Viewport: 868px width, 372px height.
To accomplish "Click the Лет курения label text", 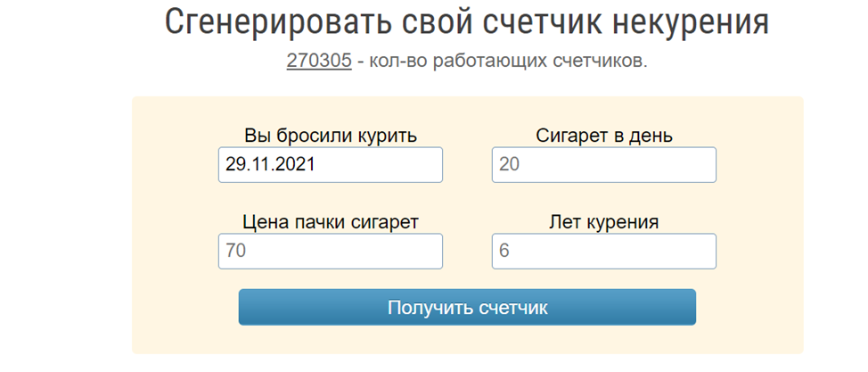I will [603, 222].
